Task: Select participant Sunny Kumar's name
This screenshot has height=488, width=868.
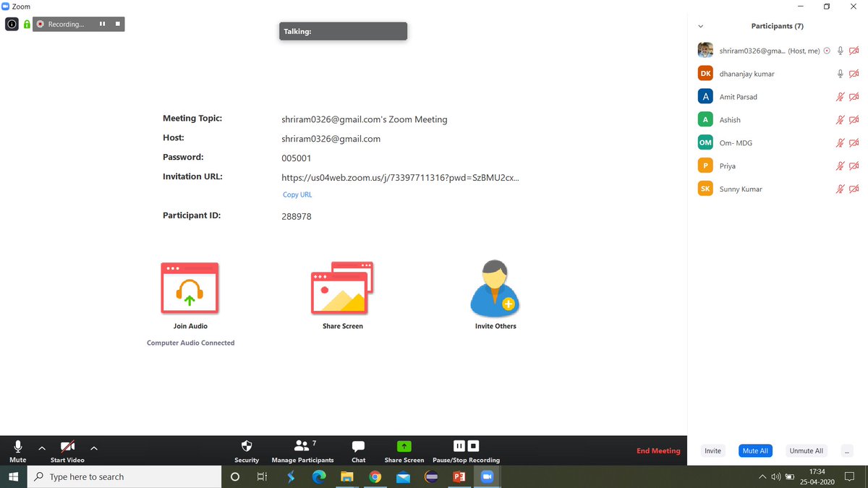Action: (x=741, y=189)
